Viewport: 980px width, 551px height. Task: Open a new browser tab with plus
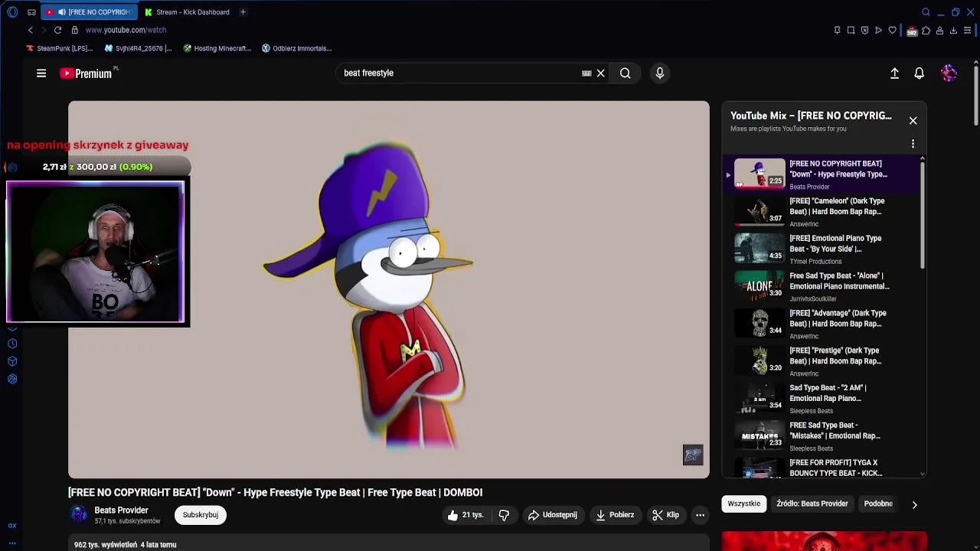243,12
